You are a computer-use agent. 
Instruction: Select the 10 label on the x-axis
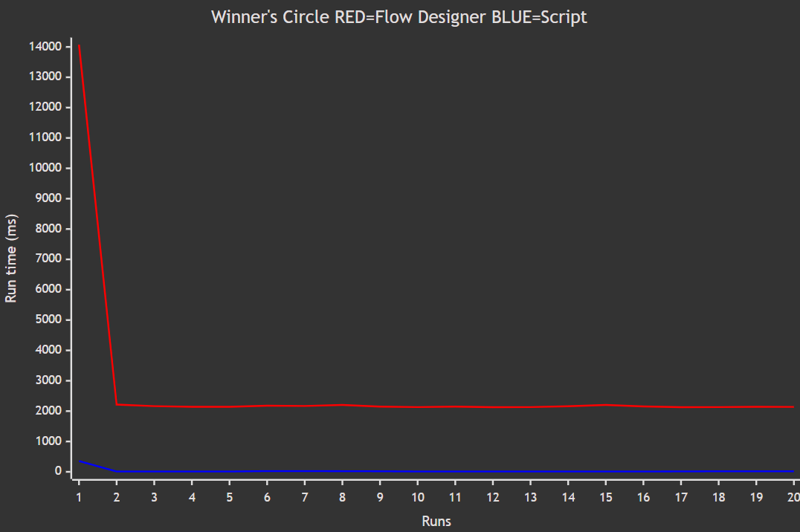pyautogui.click(x=418, y=496)
